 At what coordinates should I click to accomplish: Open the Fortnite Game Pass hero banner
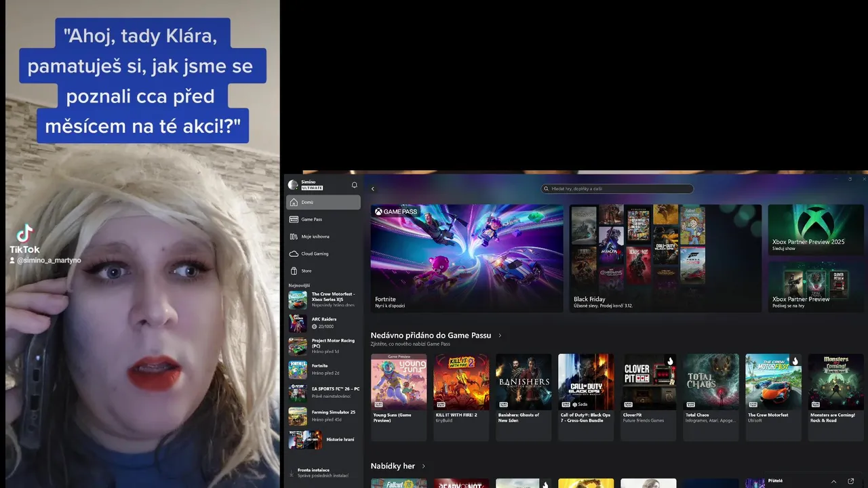pos(467,258)
